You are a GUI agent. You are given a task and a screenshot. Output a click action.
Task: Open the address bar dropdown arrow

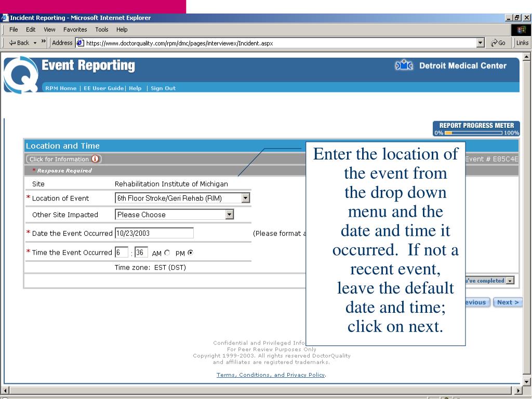480,43
